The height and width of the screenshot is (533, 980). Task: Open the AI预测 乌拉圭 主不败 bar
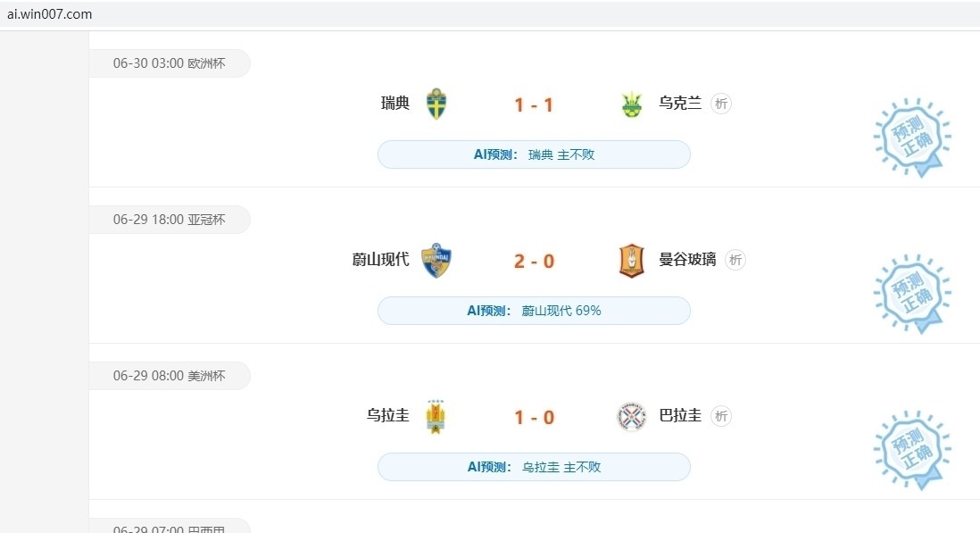point(534,467)
